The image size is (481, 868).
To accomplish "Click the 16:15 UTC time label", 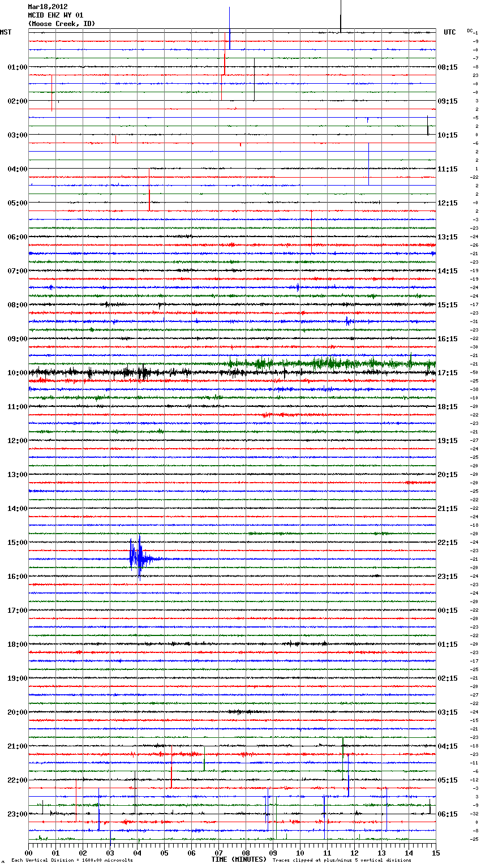I will pos(448,339).
